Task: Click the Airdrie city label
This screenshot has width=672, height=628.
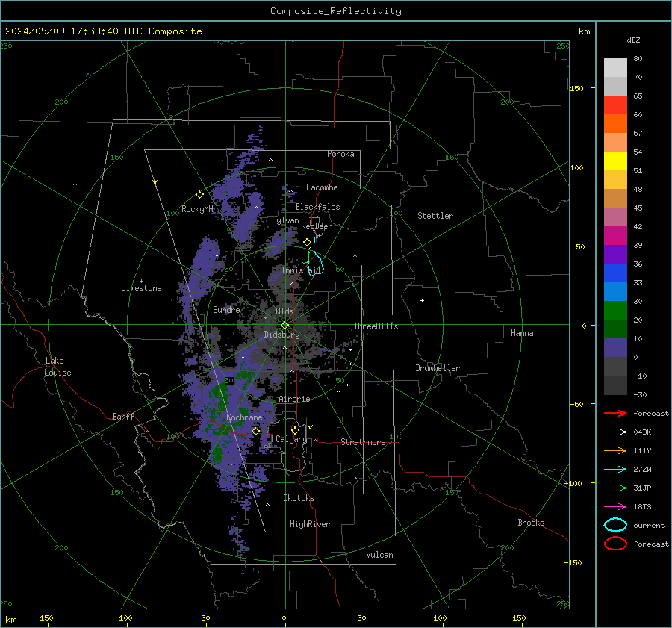Action: pos(294,399)
